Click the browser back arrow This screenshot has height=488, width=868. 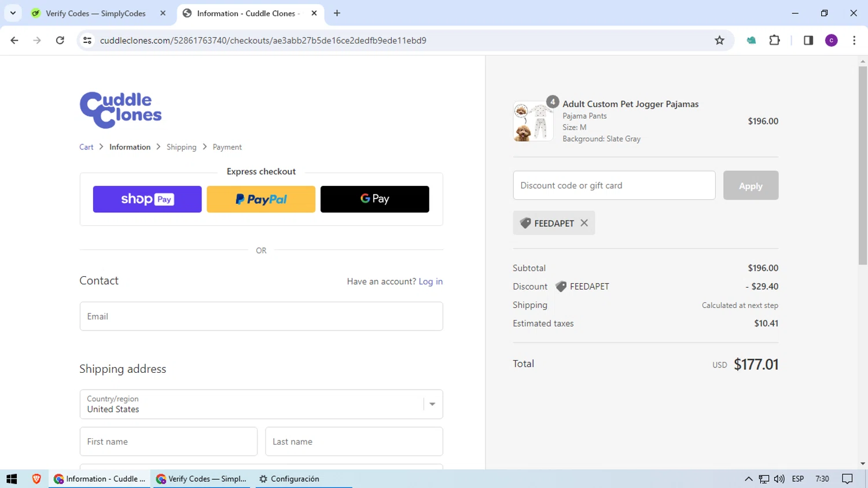(14, 41)
